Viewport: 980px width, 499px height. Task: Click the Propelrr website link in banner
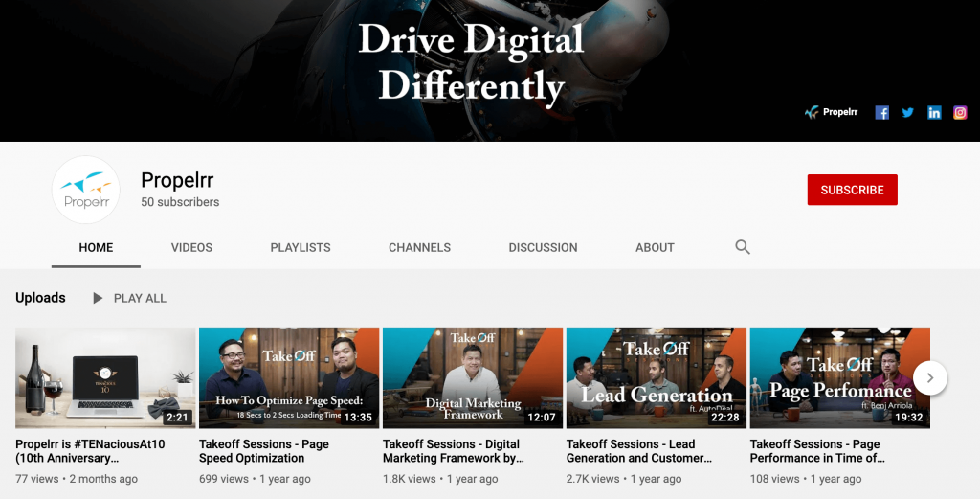pyautogui.click(x=832, y=112)
